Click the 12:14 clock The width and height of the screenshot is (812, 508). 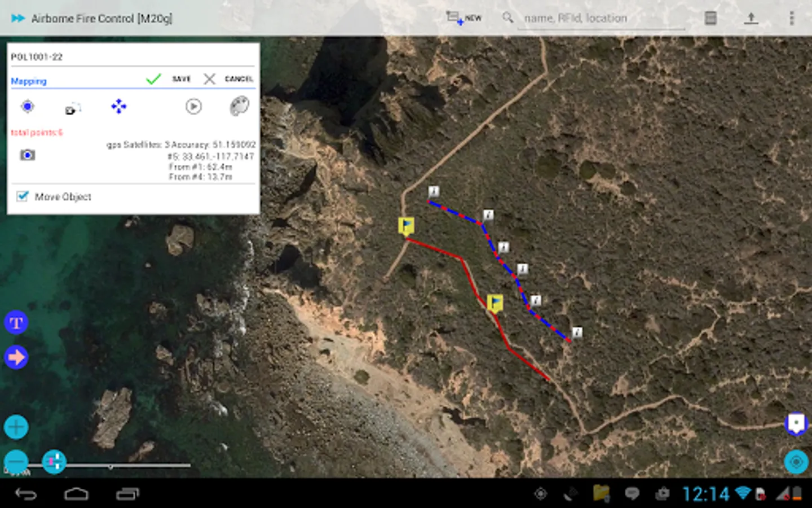click(705, 494)
